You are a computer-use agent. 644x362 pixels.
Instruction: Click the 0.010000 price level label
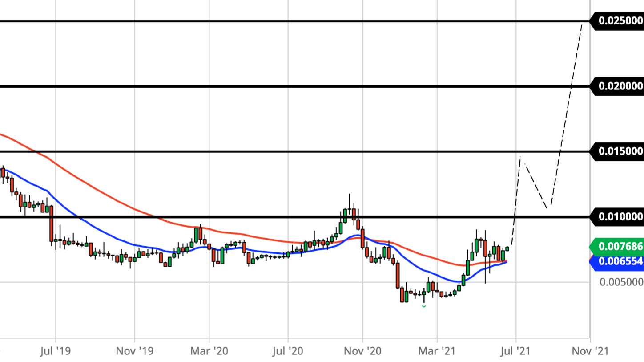click(617, 217)
